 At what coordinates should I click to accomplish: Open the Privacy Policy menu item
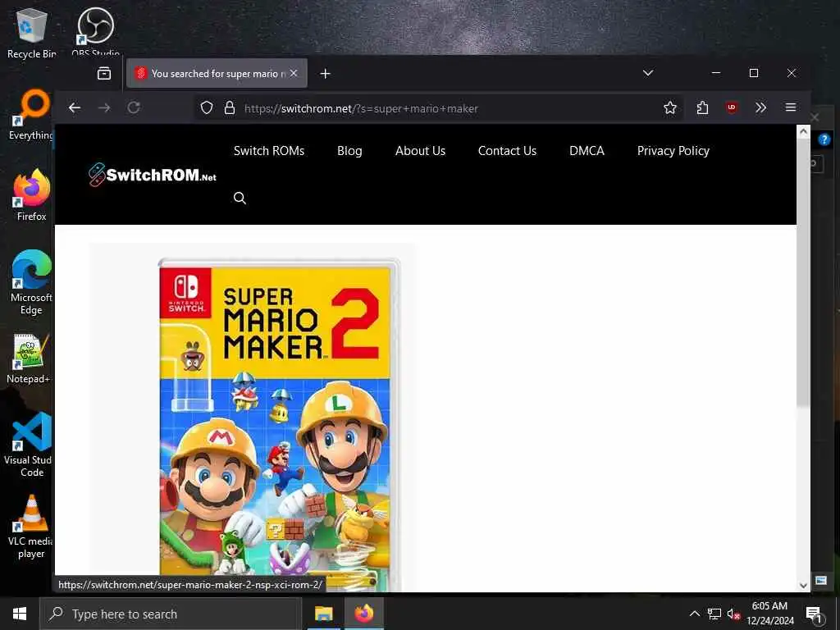tap(673, 151)
